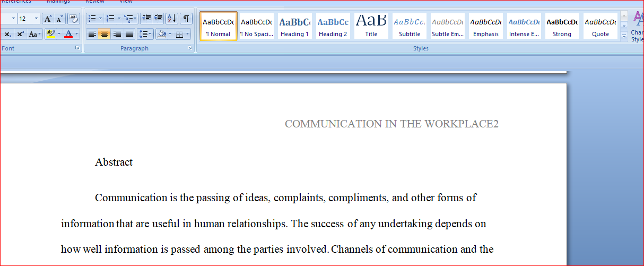The width and height of the screenshot is (644, 266).
Task: Open the numbering library dropdown arrow
Action: click(118, 19)
